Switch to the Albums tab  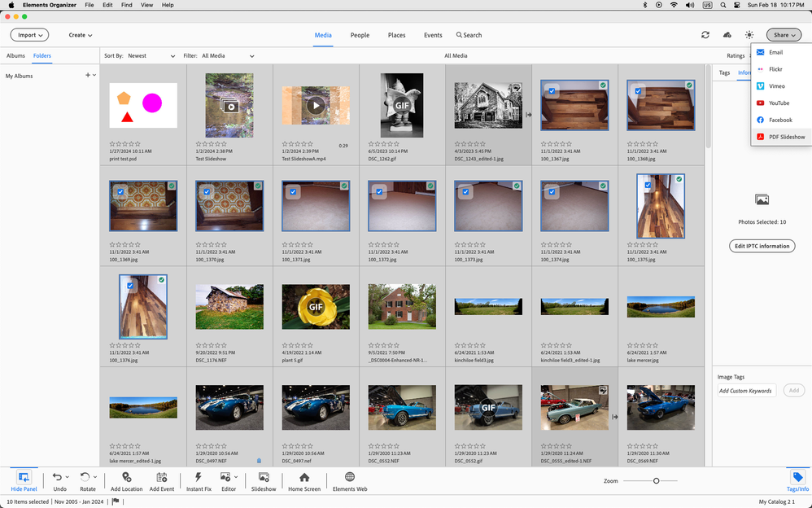click(x=15, y=55)
